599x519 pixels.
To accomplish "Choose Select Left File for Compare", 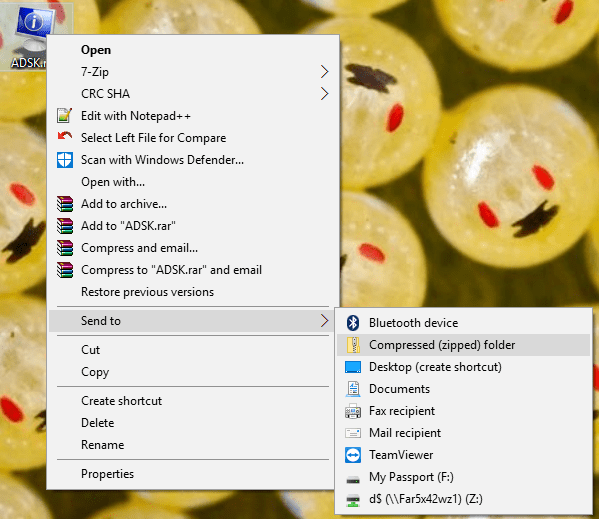I will 193,137.
